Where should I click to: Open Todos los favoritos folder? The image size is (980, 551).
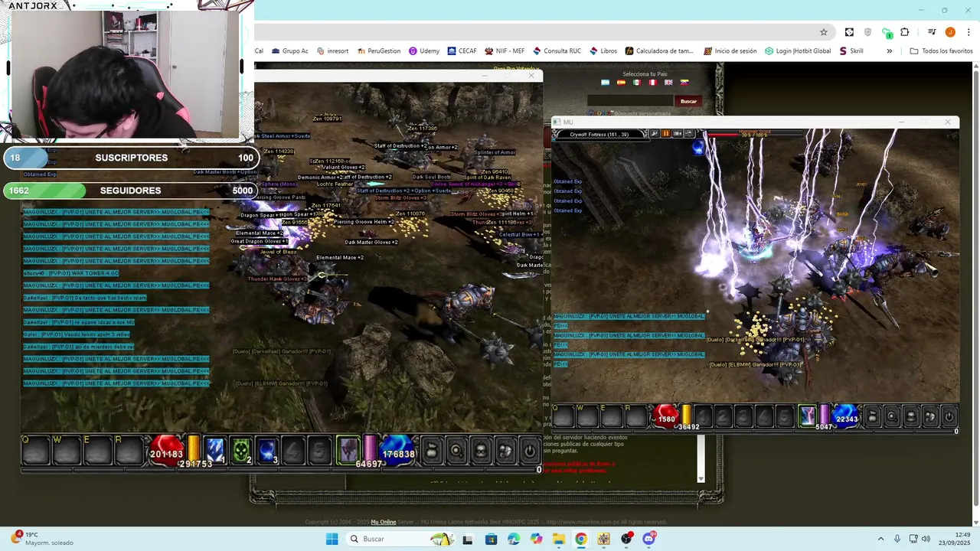point(941,51)
